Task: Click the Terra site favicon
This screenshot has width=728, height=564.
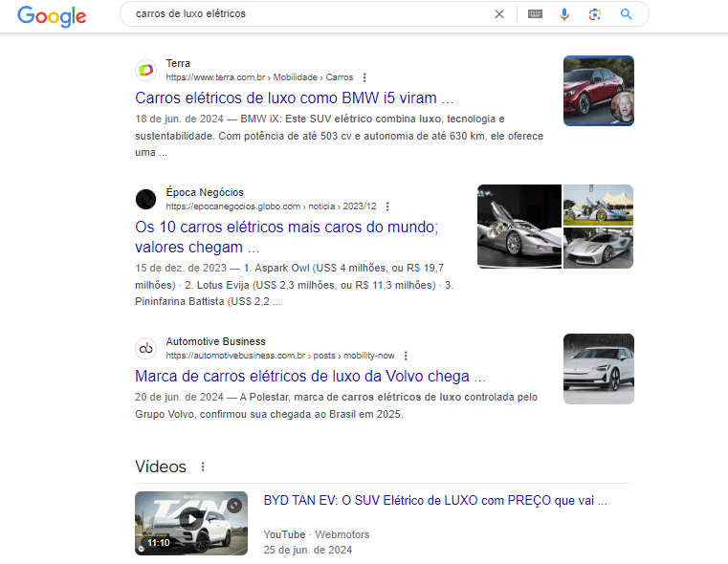Action: pyautogui.click(x=145, y=70)
